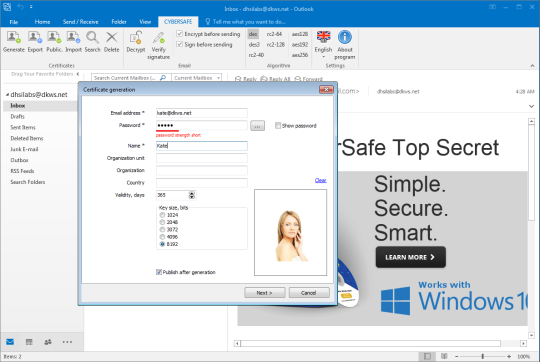Open the Sent Items folder
540x362 pixels.
[23, 127]
